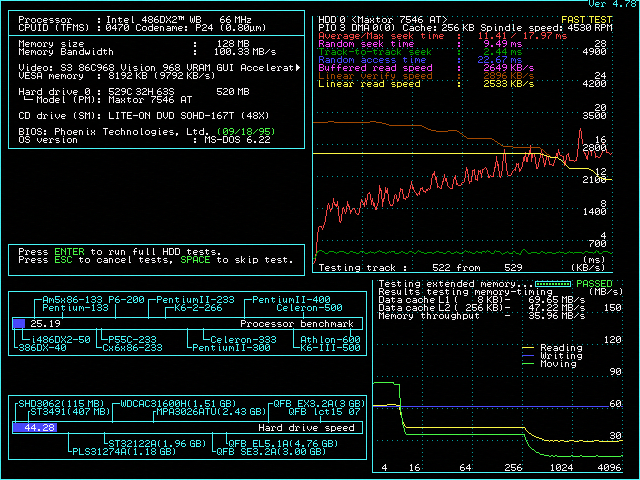Screen dimensions: 640x480
Task: Click the blue Processor benchmark bar
Action: click(x=19, y=324)
